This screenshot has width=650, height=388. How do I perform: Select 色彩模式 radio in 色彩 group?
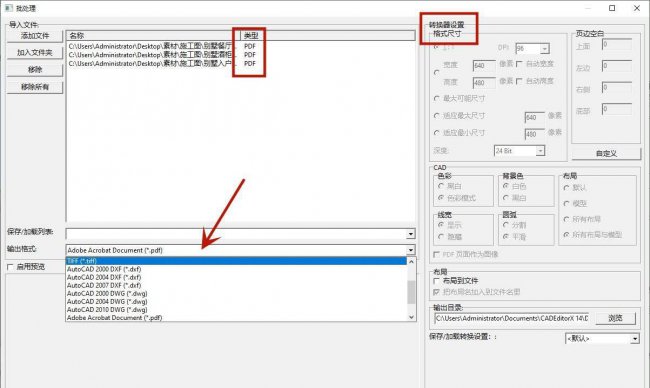pyautogui.click(x=441, y=198)
